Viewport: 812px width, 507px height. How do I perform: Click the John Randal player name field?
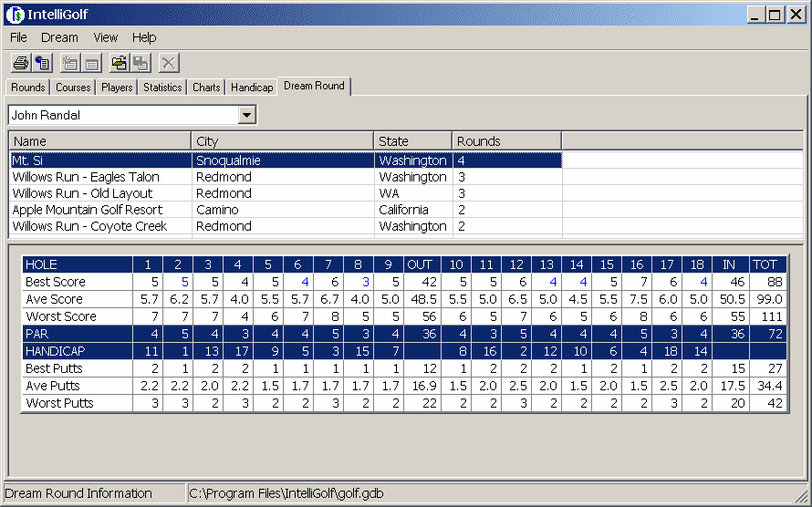click(x=123, y=115)
